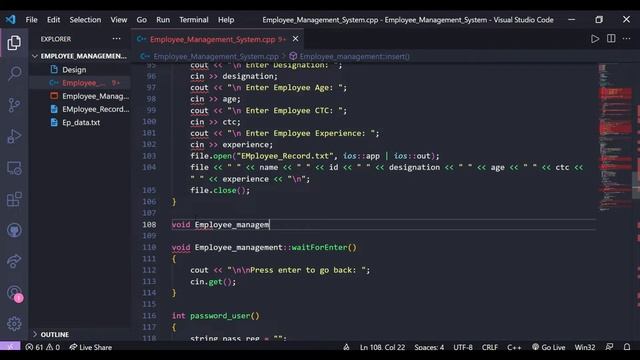Click the status bar icon left of Ln 108

[x=346, y=347]
